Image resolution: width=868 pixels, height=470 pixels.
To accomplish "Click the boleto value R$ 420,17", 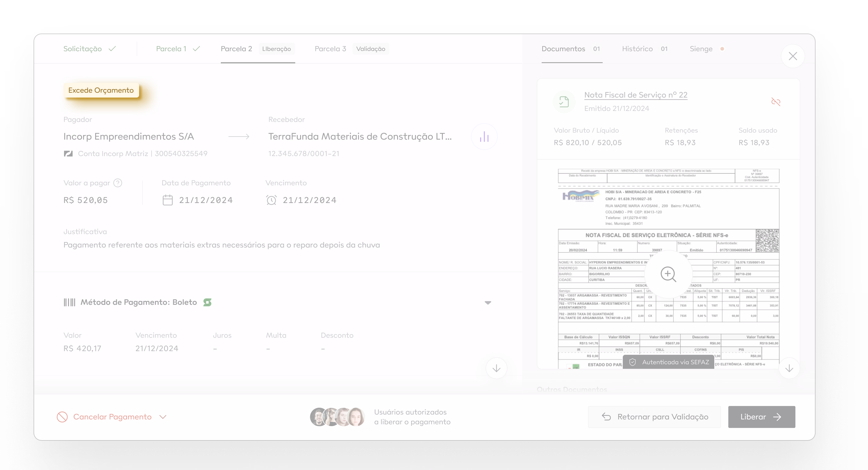I will [82, 348].
